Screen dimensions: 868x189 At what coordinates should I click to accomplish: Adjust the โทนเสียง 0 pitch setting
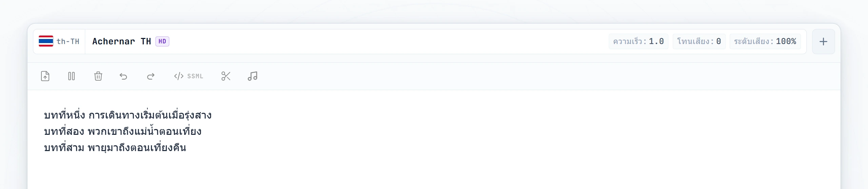pyautogui.click(x=699, y=41)
